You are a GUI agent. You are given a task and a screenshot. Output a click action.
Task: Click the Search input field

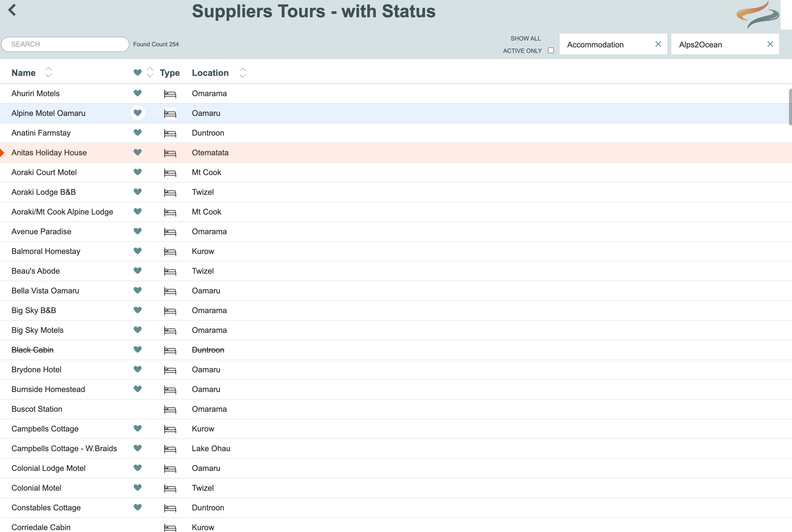click(65, 44)
